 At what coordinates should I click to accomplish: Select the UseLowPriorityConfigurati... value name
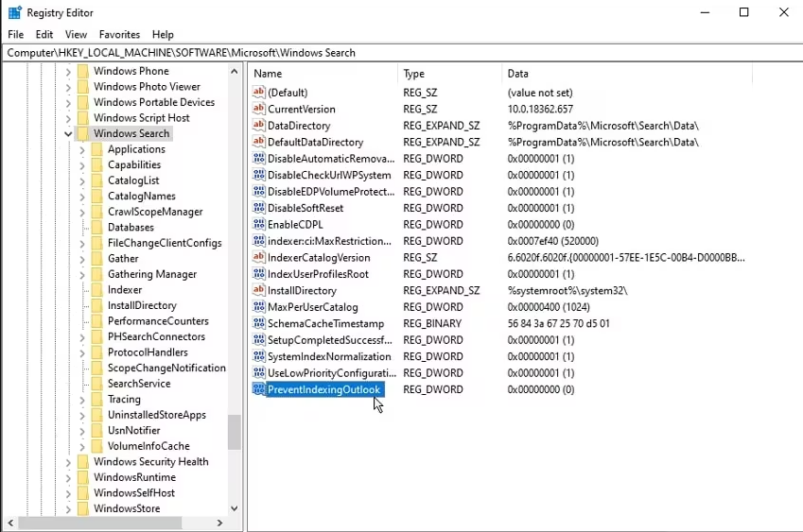tap(332, 373)
